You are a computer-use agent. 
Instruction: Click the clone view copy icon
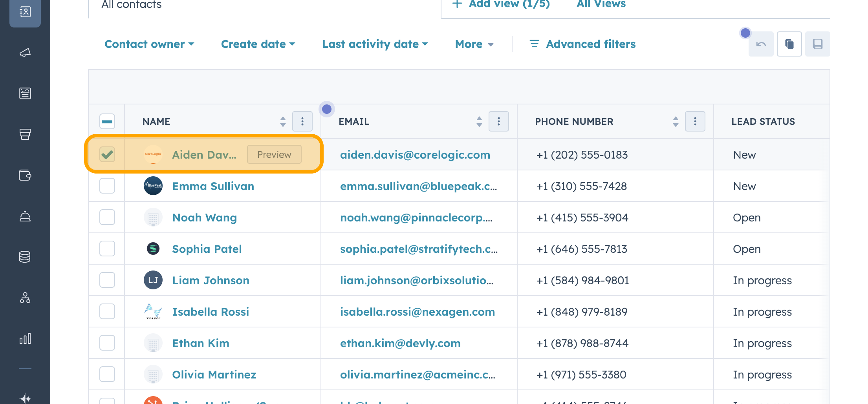point(789,44)
